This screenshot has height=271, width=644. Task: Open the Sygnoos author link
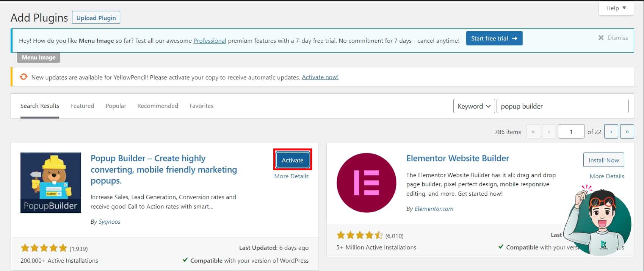pyautogui.click(x=110, y=221)
